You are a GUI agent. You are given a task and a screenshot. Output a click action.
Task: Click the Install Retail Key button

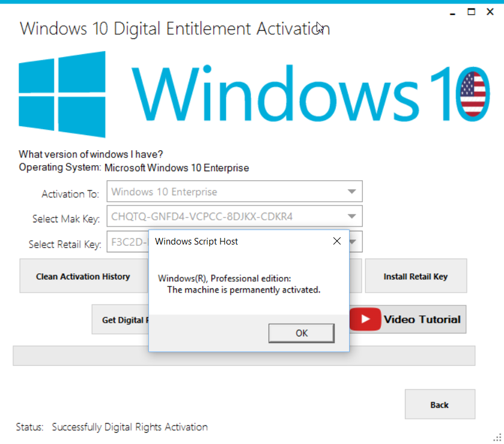(416, 276)
